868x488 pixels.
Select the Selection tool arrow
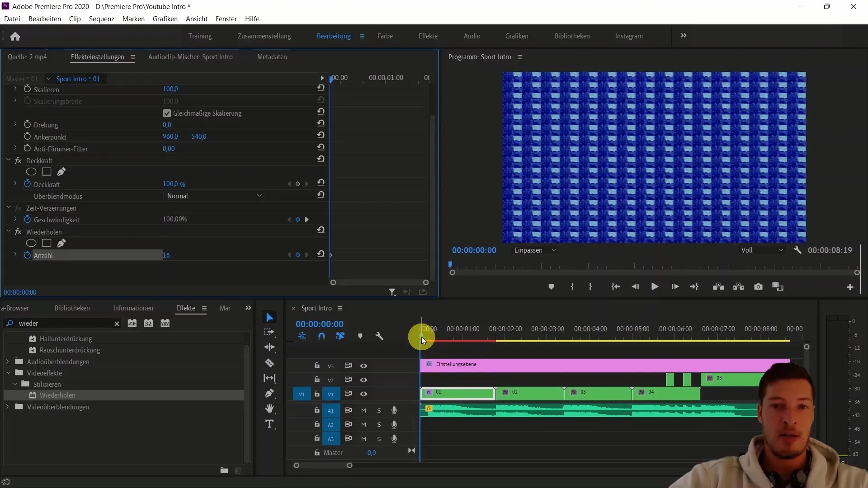click(269, 317)
